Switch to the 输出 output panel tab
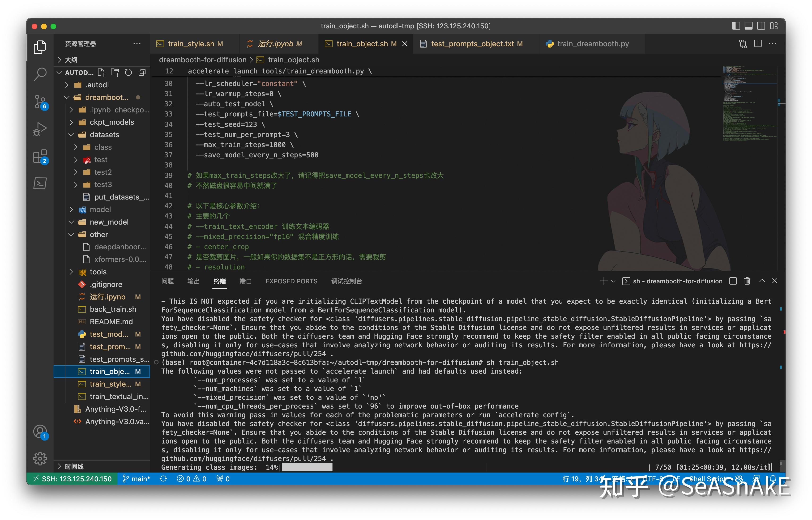 tap(193, 281)
